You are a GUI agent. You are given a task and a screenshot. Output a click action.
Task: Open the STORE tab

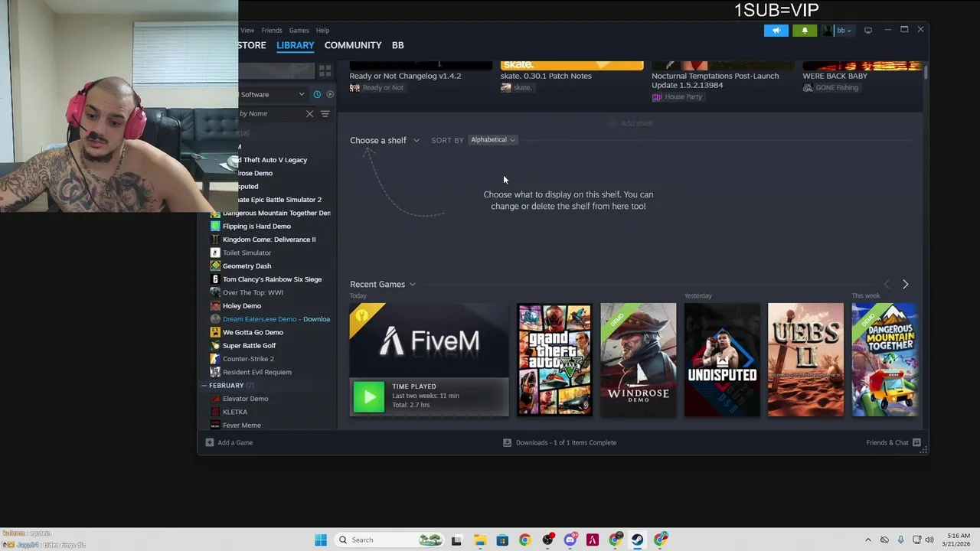(x=252, y=45)
